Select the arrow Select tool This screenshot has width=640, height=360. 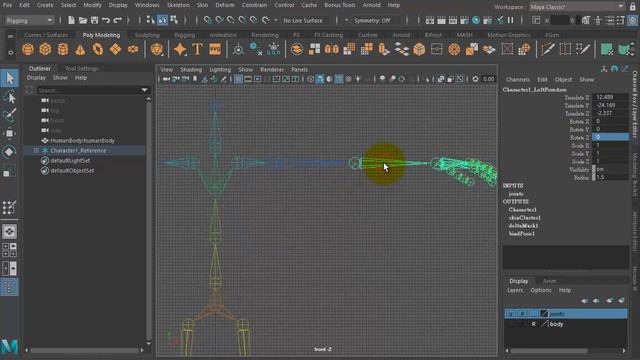[x=9, y=78]
